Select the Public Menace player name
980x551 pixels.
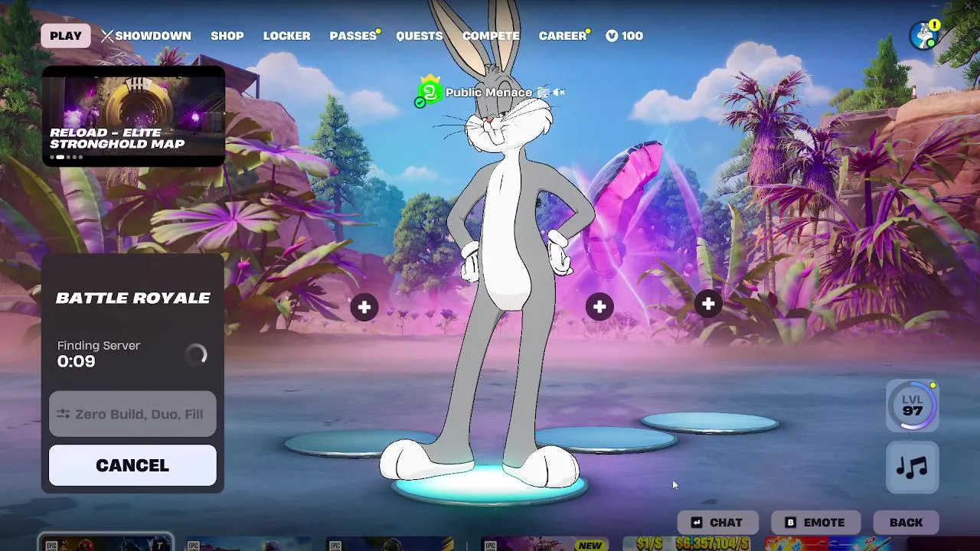[488, 93]
